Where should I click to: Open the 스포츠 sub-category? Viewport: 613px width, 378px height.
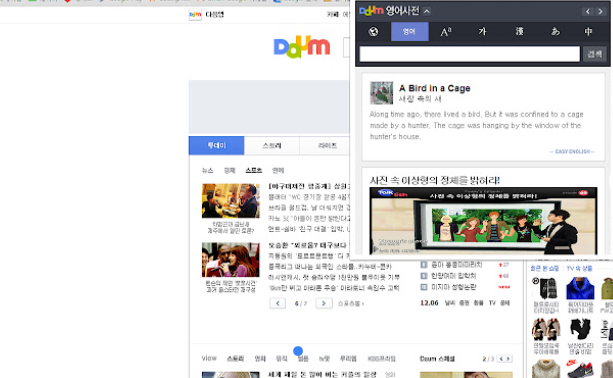coord(253,170)
